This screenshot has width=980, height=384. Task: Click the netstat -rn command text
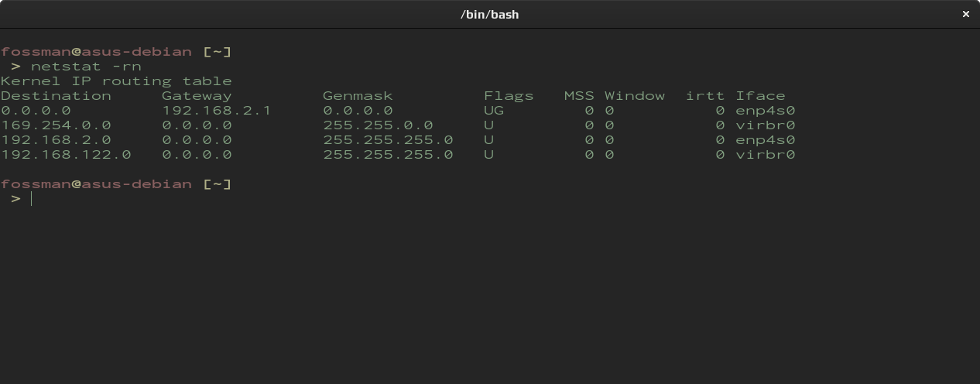click(x=86, y=67)
